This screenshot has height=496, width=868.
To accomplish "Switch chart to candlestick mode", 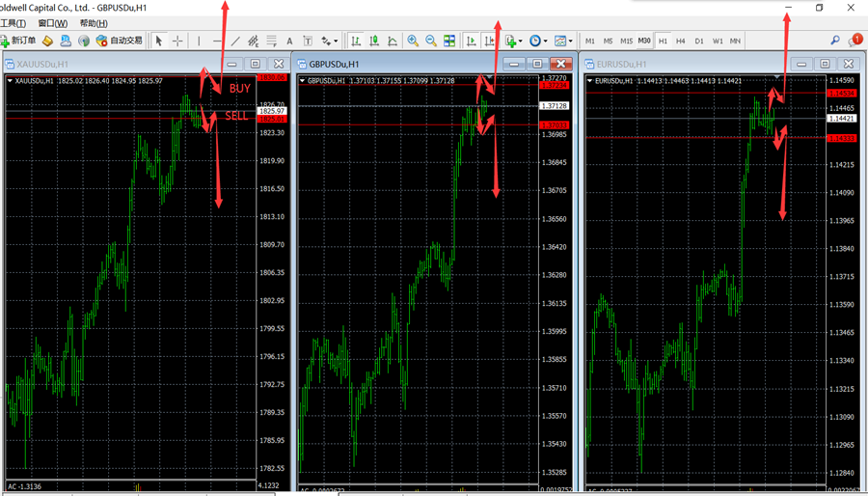I will pyautogui.click(x=374, y=41).
